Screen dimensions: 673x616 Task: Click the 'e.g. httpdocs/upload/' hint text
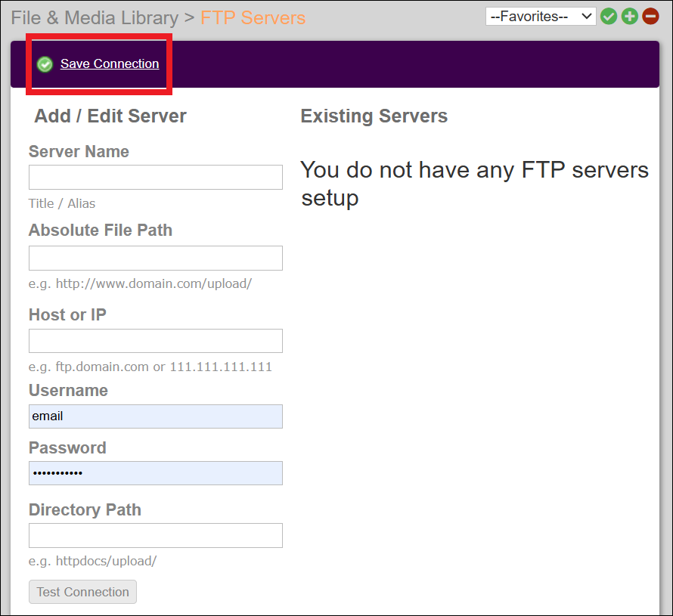pyautogui.click(x=93, y=561)
